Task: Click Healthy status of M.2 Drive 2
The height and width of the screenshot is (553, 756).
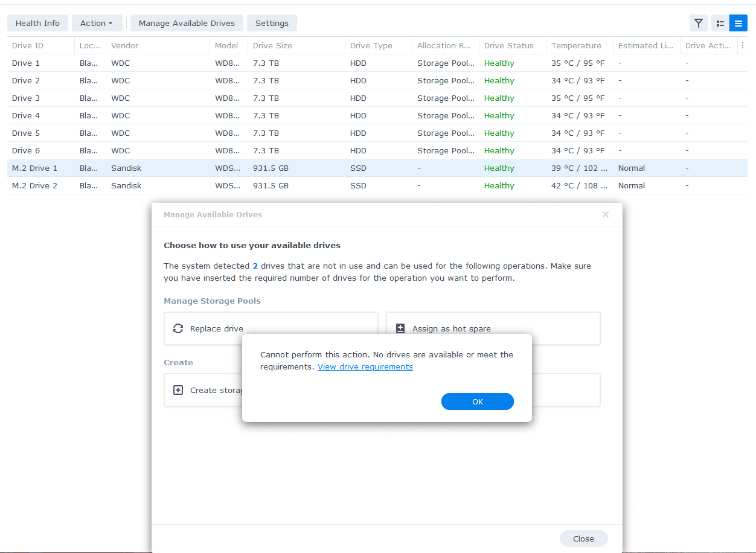Action: click(x=499, y=185)
